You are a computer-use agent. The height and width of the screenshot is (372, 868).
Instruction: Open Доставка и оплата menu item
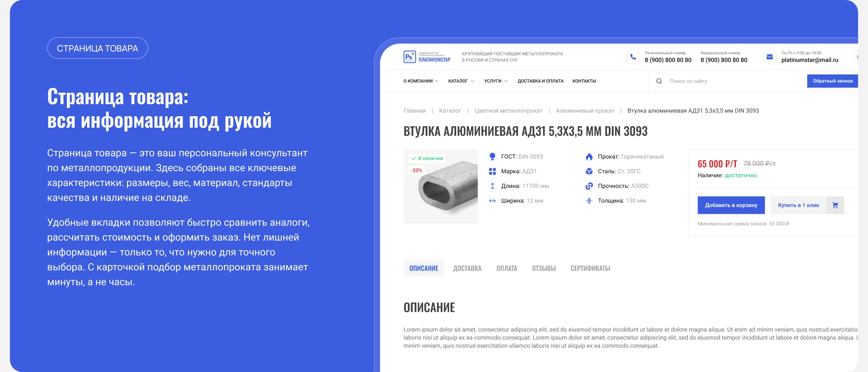tap(540, 81)
